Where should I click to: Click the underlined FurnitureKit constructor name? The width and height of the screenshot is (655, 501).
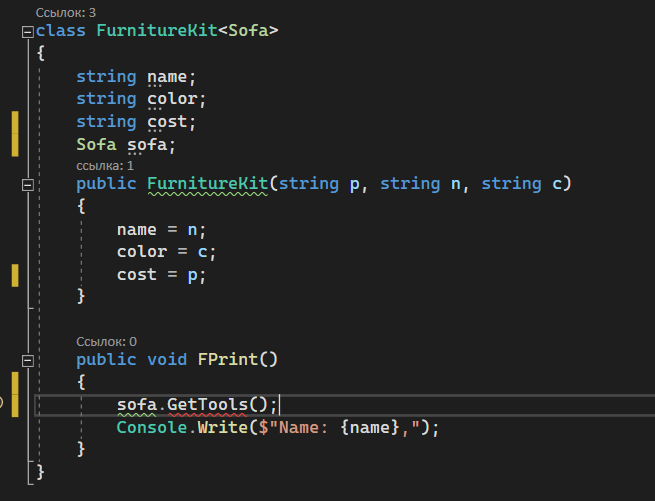(x=208, y=184)
